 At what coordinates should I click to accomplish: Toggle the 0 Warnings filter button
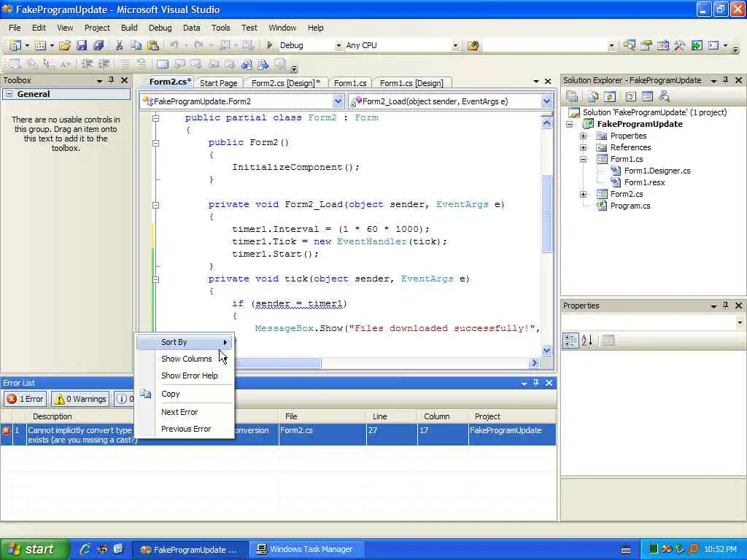point(80,399)
